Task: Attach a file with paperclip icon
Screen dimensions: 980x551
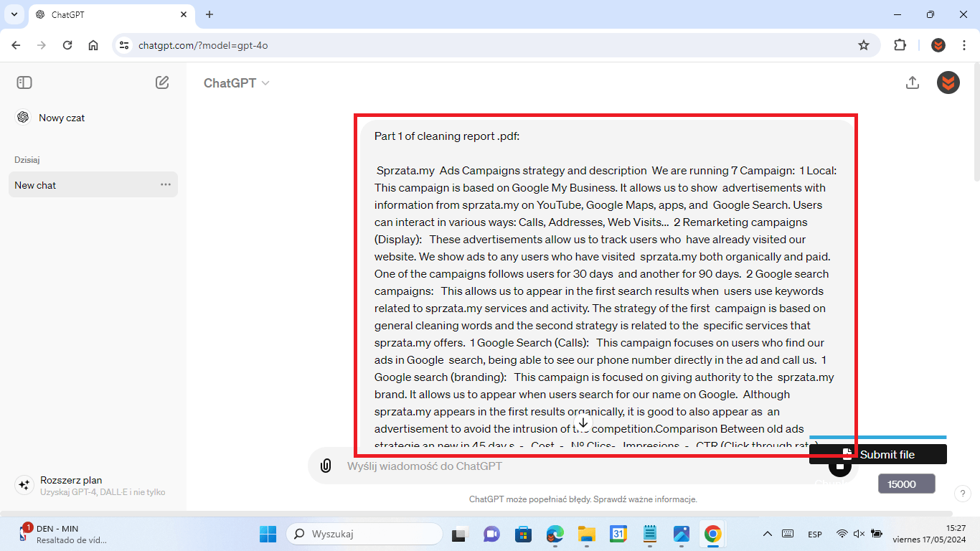Action: [x=326, y=466]
